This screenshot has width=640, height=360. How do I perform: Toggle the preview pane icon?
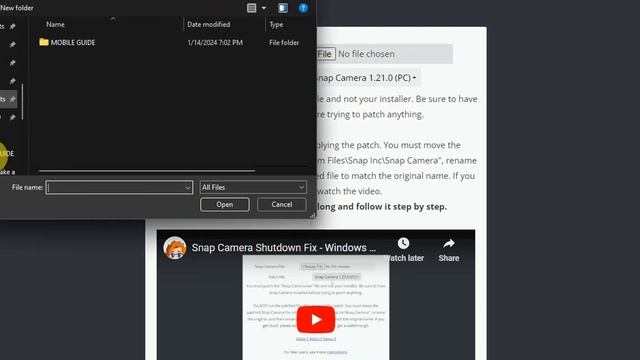[282, 8]
